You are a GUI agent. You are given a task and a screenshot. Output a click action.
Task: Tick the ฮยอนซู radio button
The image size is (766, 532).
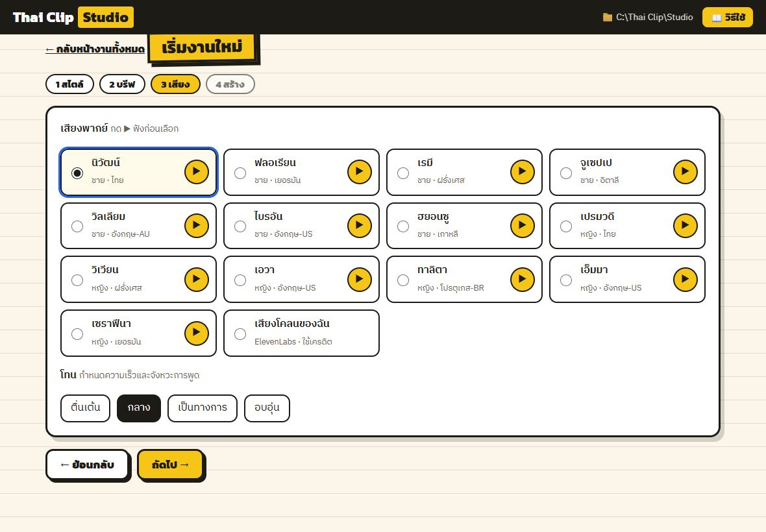(403, 226)
